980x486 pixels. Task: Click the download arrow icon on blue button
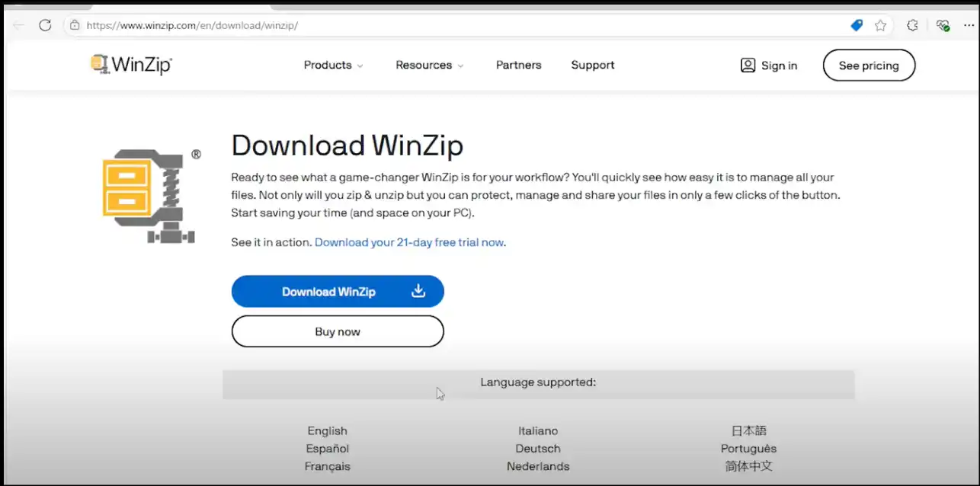(418, 291)
